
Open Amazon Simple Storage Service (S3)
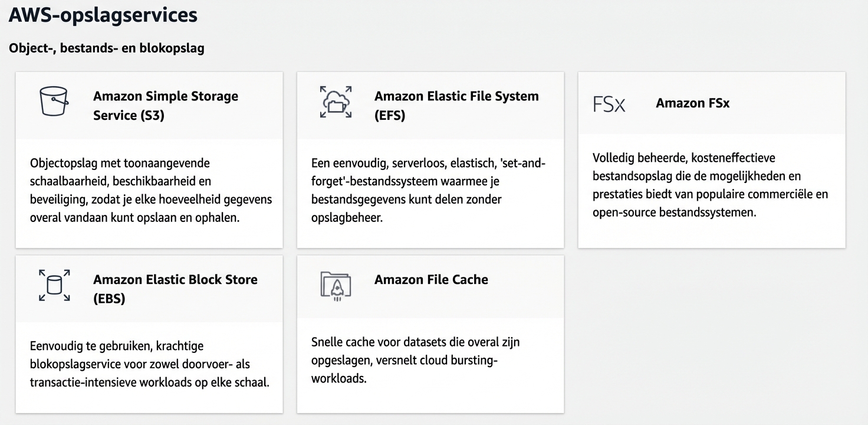(x=165, y=106)
